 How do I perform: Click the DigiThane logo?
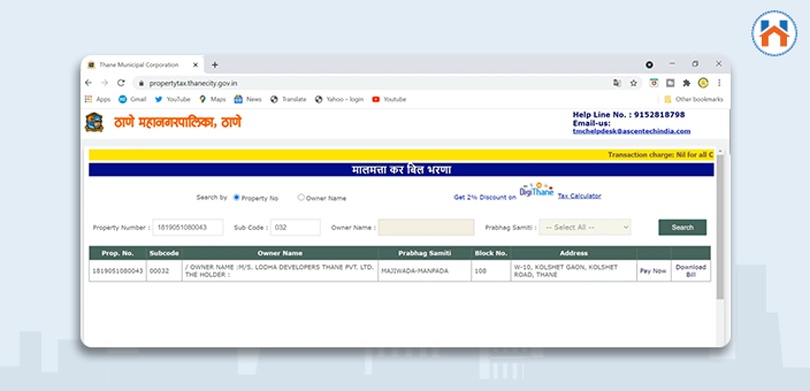pos(536,190)
